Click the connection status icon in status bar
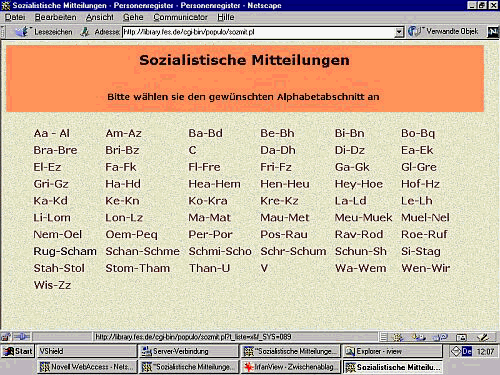The height and width of the screenshot is (375, 500). click(21, 337)
